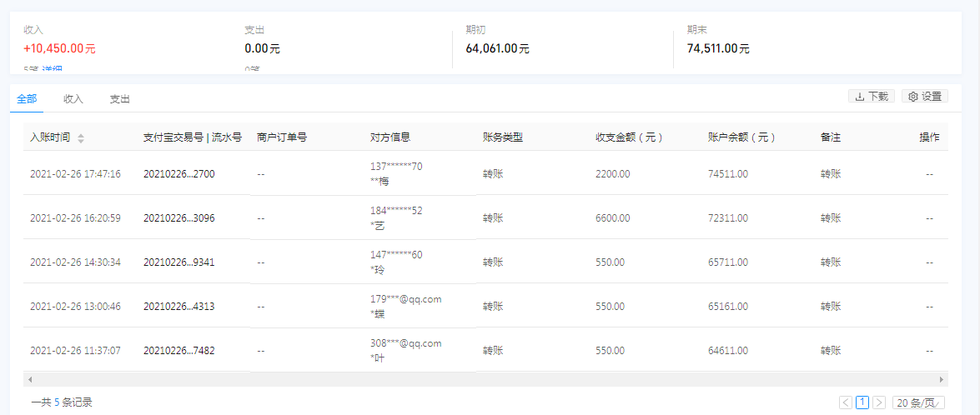The width and height of the screenshot is (980, 415).
Task: Open the 详细 link under 收入
Action: [x=53, y=70]
